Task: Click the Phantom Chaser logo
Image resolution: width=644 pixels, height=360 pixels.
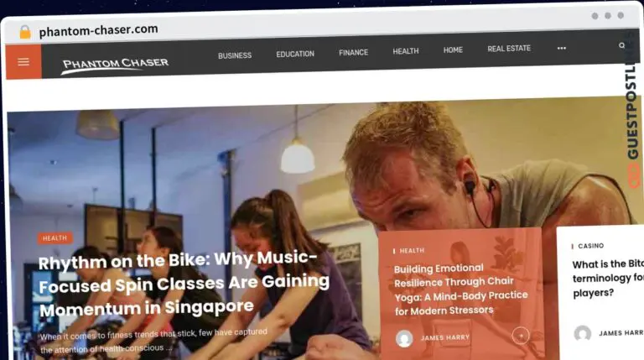Action: (115, 65)
